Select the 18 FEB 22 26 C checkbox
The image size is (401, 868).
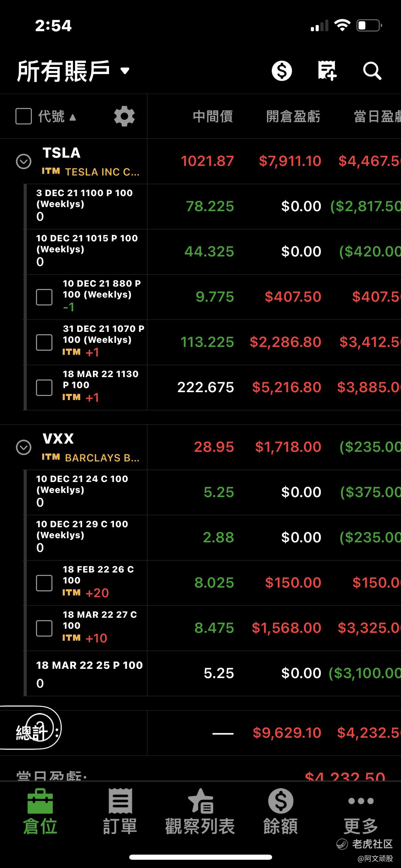(x=44, y=583)
